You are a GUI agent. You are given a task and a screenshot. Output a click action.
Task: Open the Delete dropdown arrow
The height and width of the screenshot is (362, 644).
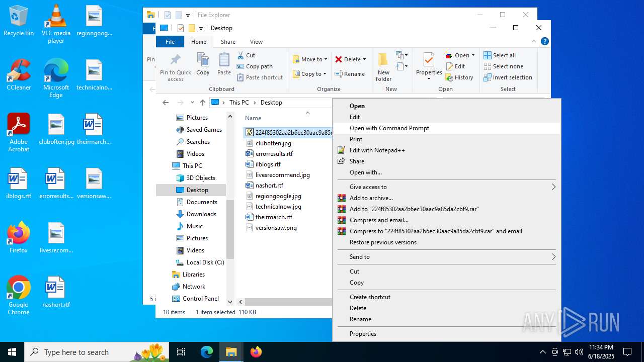364,59
